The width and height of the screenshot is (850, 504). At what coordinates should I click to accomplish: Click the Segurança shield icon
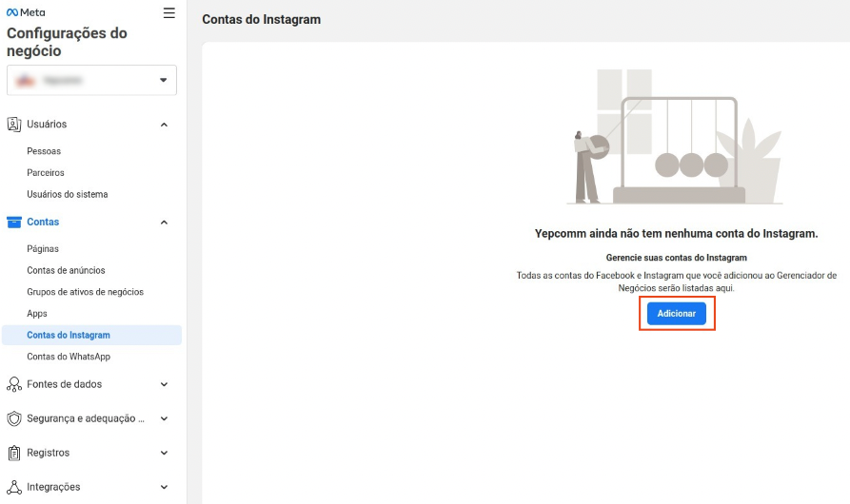pyautogui.click(x=14, y=418)
